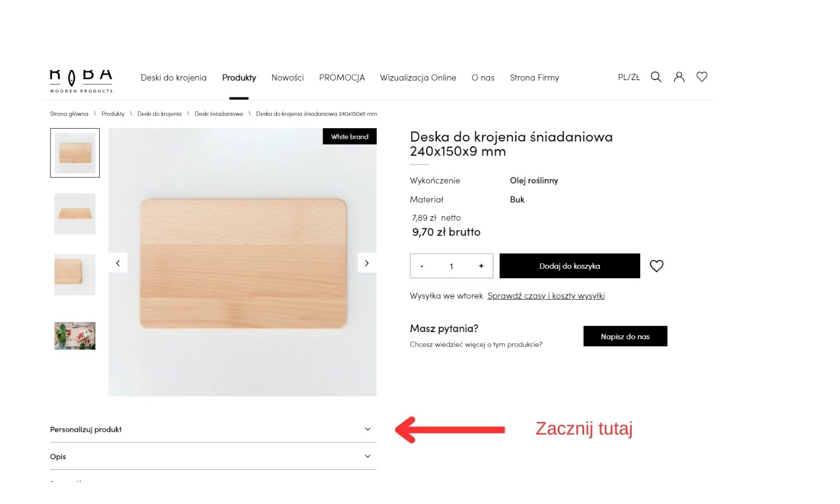Open PL/ZŁ language currency selector
Image resolution: width=840 pixels, height=504 pixels.
[628, 77]
